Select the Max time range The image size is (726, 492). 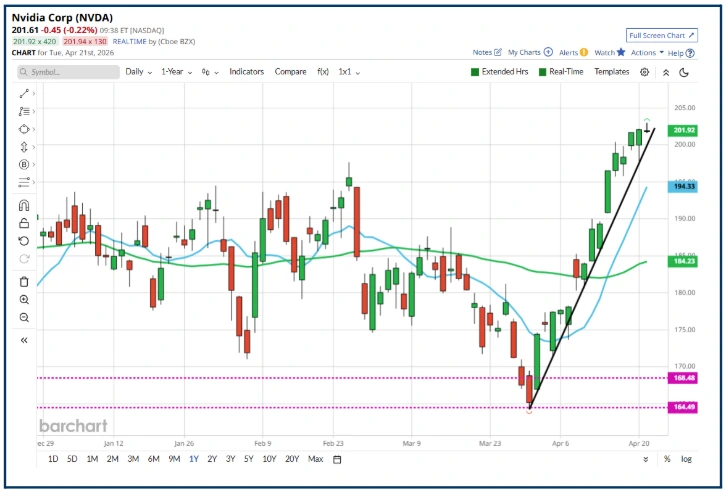(315, 459)
